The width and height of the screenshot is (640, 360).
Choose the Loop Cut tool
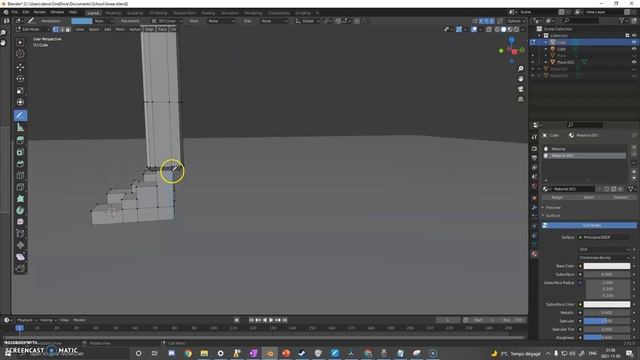click(20, 176)
